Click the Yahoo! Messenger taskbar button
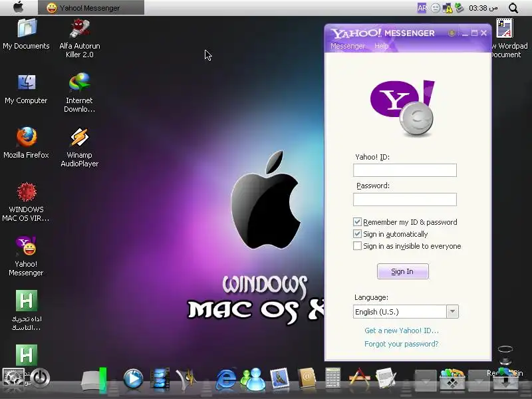This screenshot has height=399, width=532. point(91,7)
